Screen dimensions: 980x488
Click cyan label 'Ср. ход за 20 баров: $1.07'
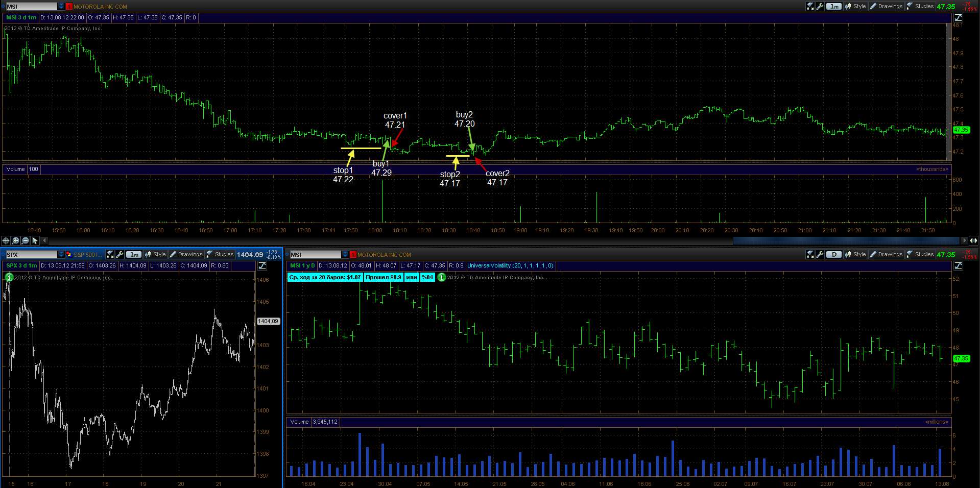point(325,277)
